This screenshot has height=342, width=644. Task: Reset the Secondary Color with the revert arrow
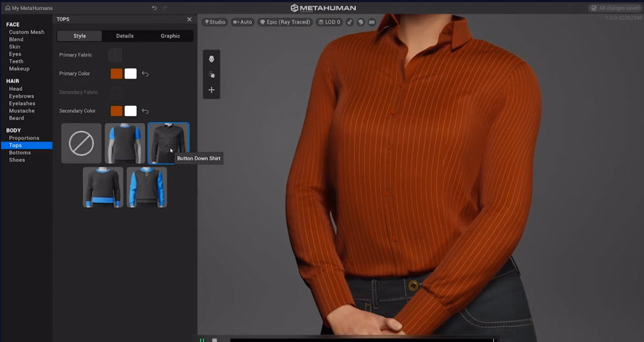pos(145,111)
